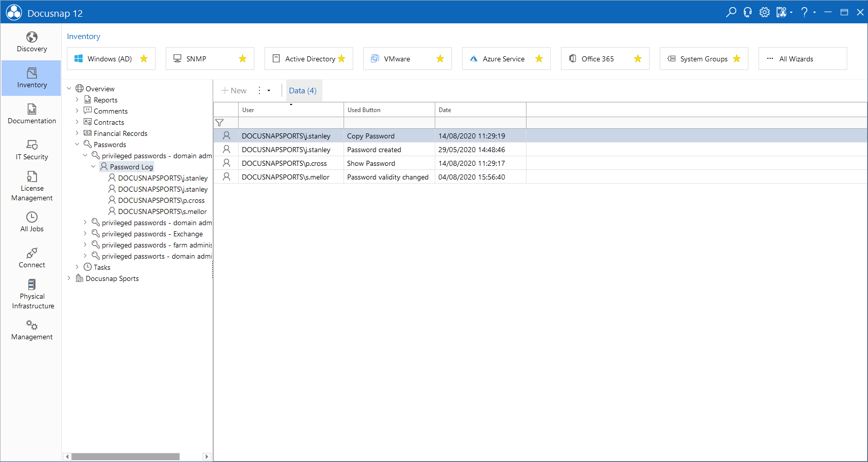The height and width of the screenshot is (462, 868).
Task: Click the New button
Action: pyautogui.click(x=234, y=91)
